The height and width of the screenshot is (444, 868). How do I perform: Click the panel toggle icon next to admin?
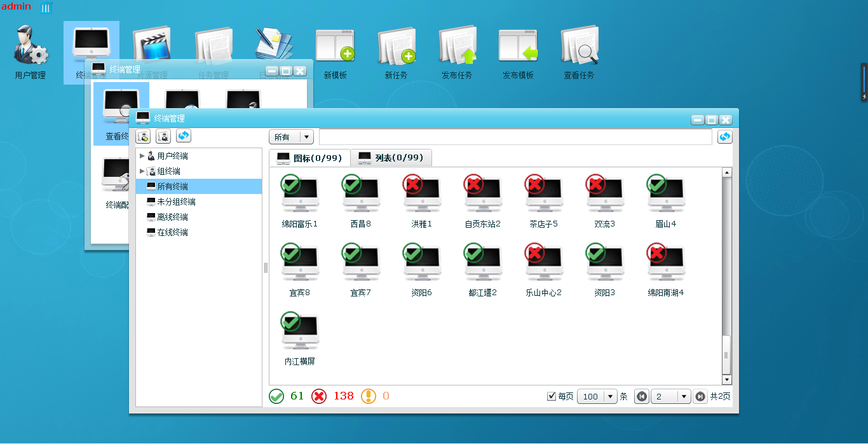46,8
